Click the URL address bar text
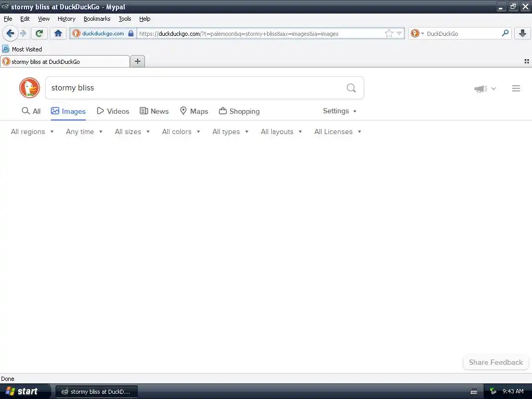Viewport: 532px width, 399px height. [x=238, y=34]
